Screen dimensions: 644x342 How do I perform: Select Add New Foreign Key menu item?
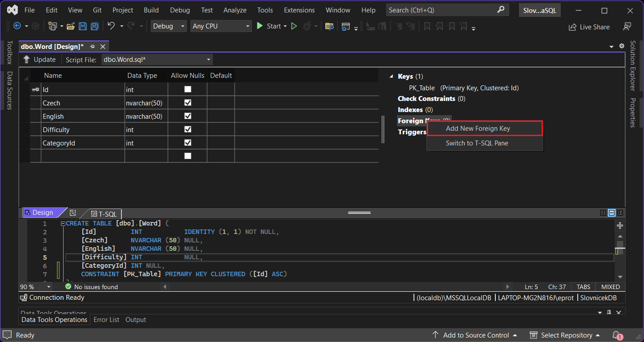tap(478, 129)
